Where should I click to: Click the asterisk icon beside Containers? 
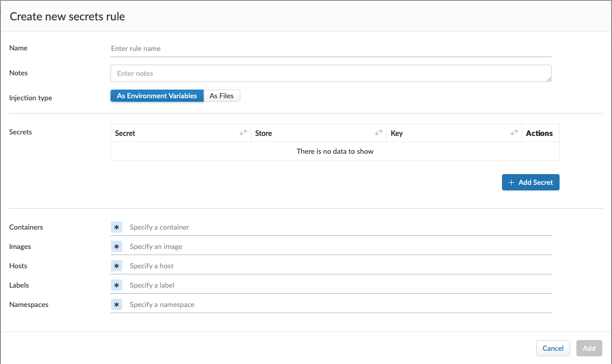click(x=117, y=227)
